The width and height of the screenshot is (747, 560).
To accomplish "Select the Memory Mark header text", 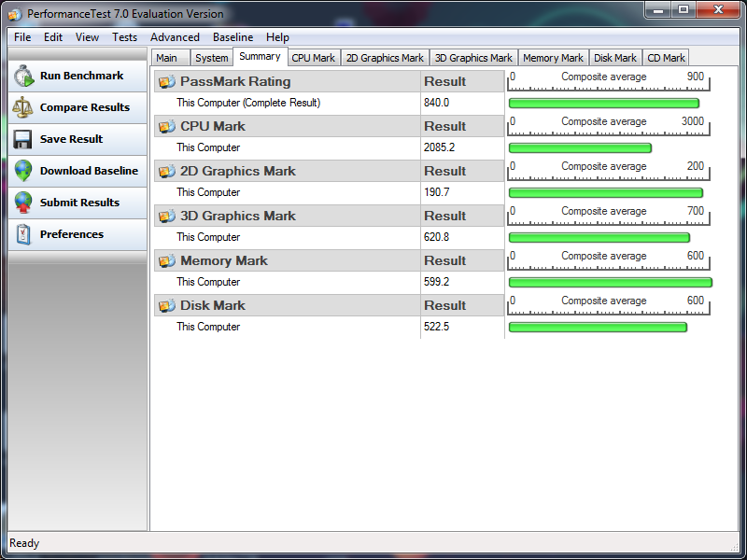I will (224, 260).
